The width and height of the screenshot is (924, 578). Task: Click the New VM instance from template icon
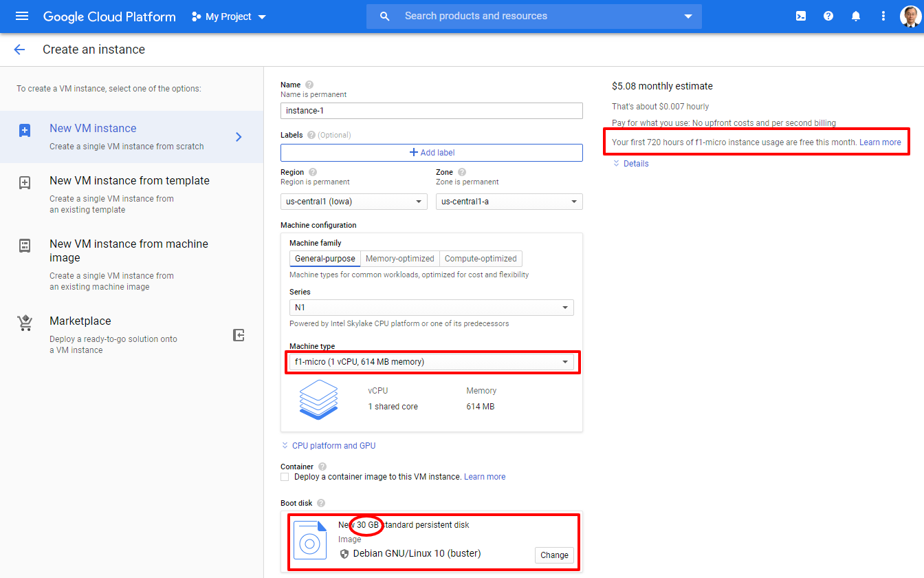point(25,182)
